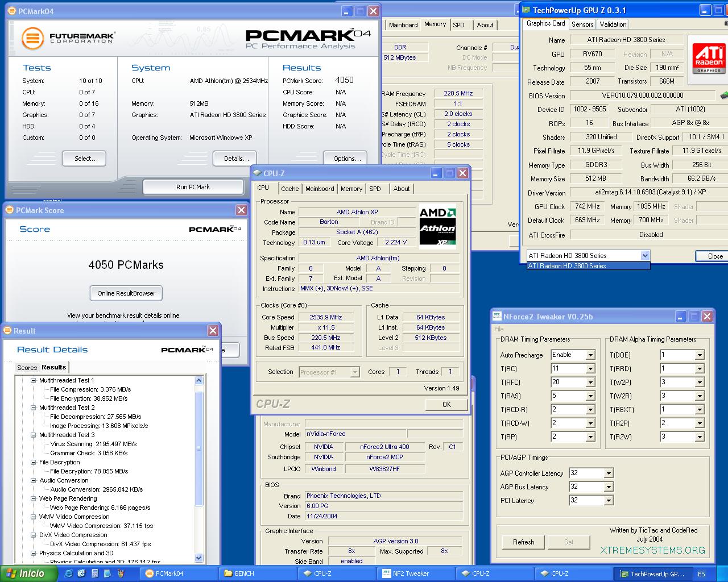Click the AMD Athlon XP logo in CPU-Z
This screenshot has width=728, height=582.
(x=437, y=227)
